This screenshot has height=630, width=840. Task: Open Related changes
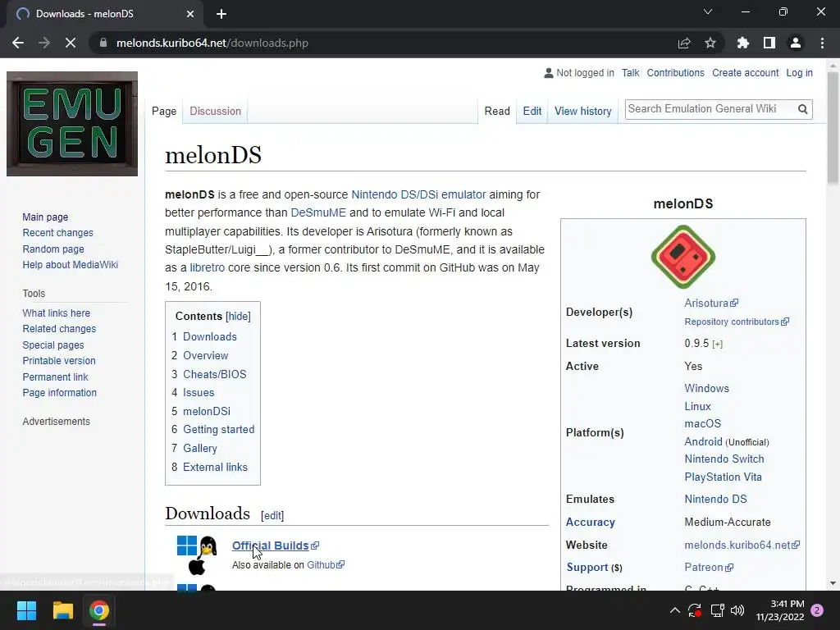[59, 329]
